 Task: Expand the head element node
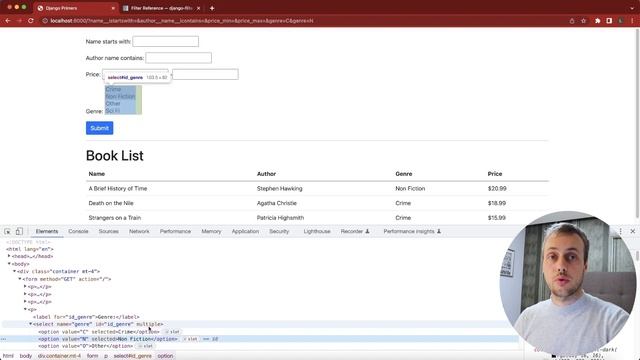click(9, 256)
